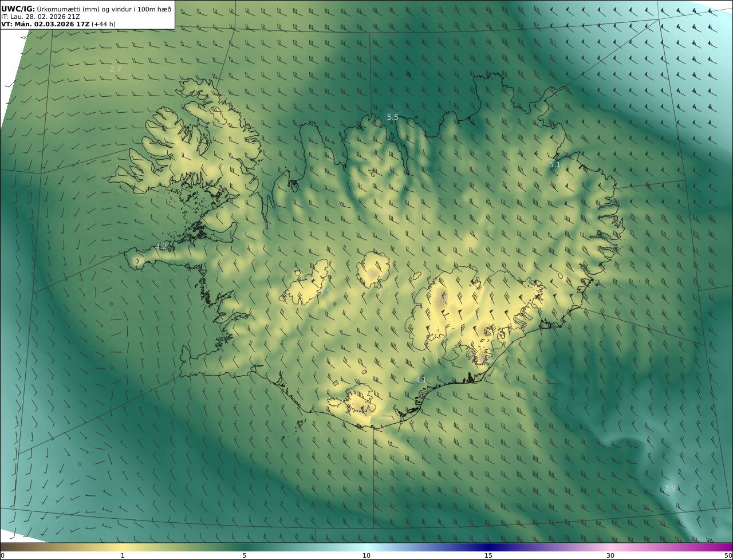
Task: Click the 'IT: Lau. 28. 02. 2026 21Z' line
Action: click(x=41, y=17)
